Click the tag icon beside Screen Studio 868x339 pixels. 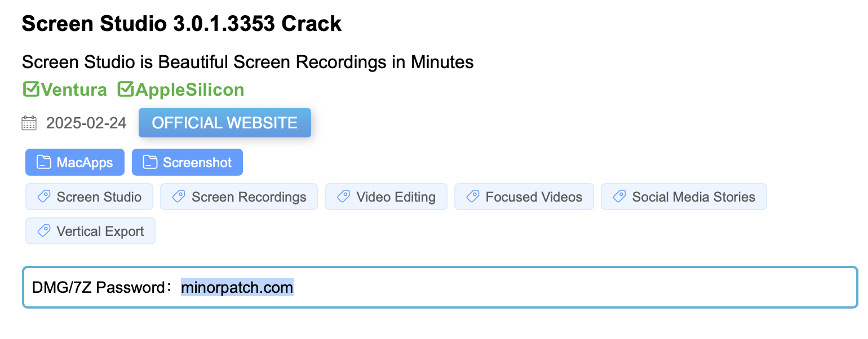[x=43, y=197]
